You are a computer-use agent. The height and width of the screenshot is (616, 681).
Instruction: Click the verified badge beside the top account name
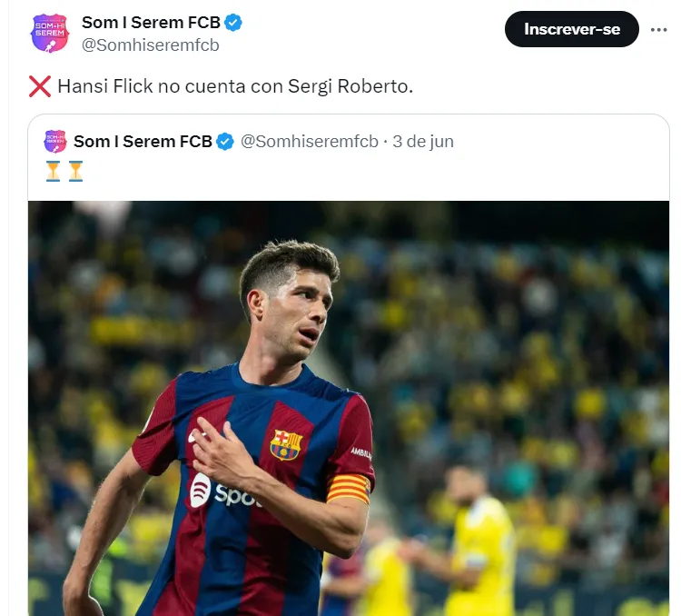pos(232,23)
